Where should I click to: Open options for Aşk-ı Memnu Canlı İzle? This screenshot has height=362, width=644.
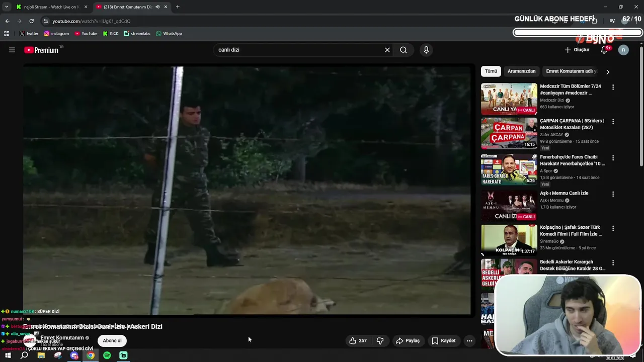[x=613, y=194]
